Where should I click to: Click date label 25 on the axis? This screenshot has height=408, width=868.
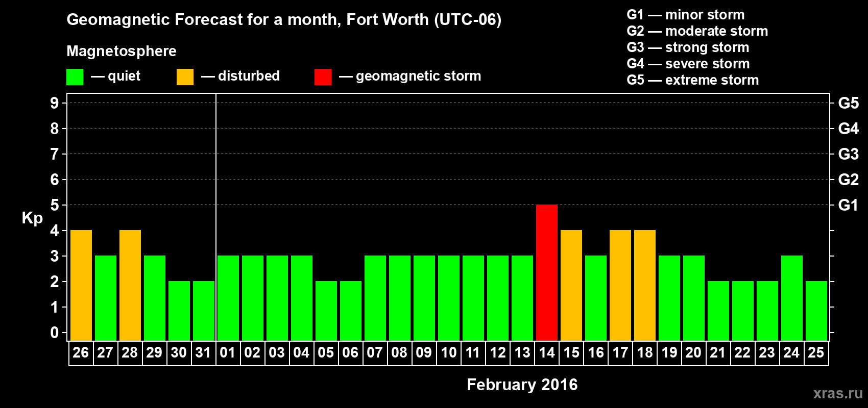816,353
